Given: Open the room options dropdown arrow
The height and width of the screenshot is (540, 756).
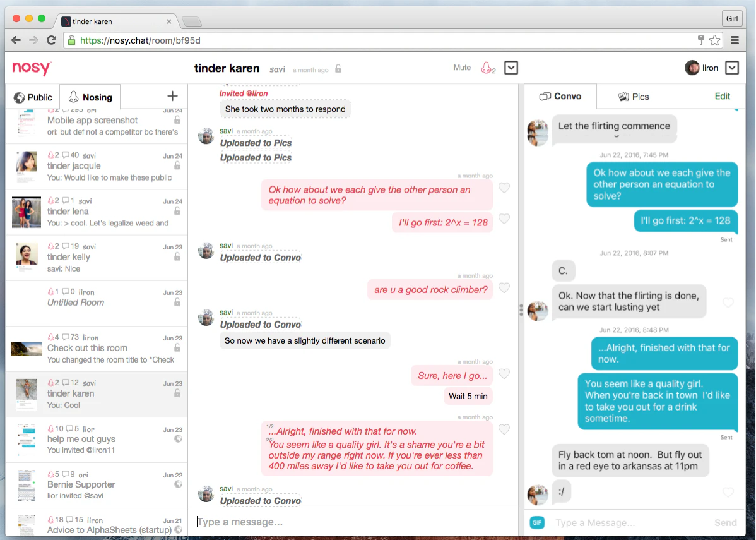Looking at the screenshot, I should click(511, 68).
